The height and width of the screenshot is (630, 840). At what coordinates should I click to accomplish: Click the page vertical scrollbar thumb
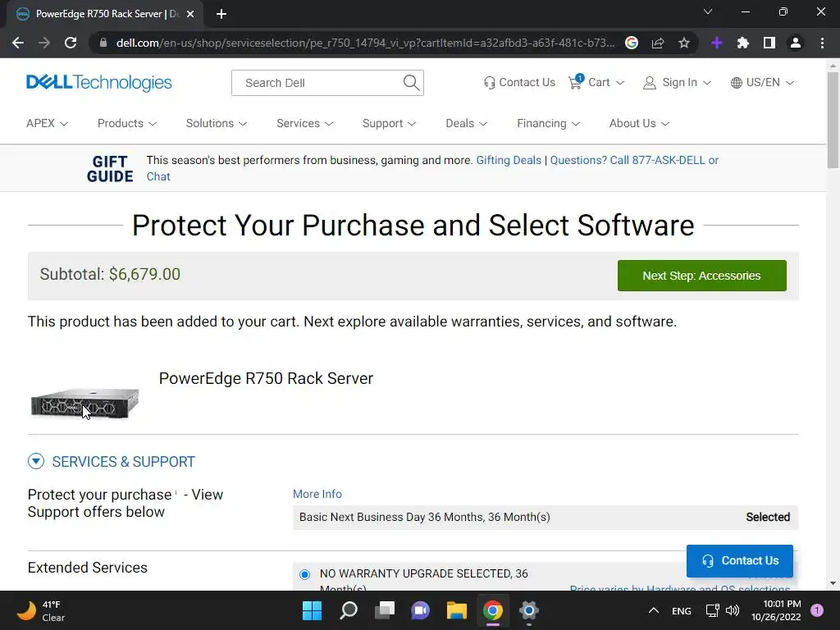(x=833, y=120)
